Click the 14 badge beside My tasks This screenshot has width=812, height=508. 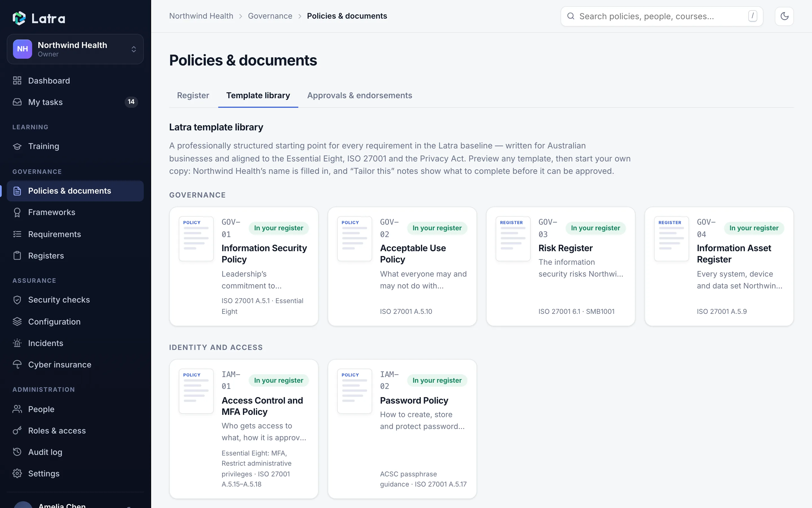coord(131,102)
